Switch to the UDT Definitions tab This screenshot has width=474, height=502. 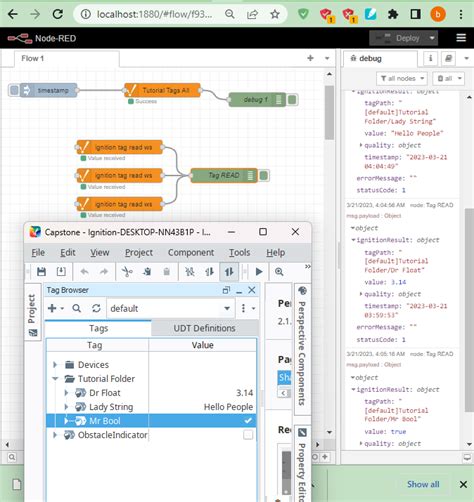[x=204, y=328]
